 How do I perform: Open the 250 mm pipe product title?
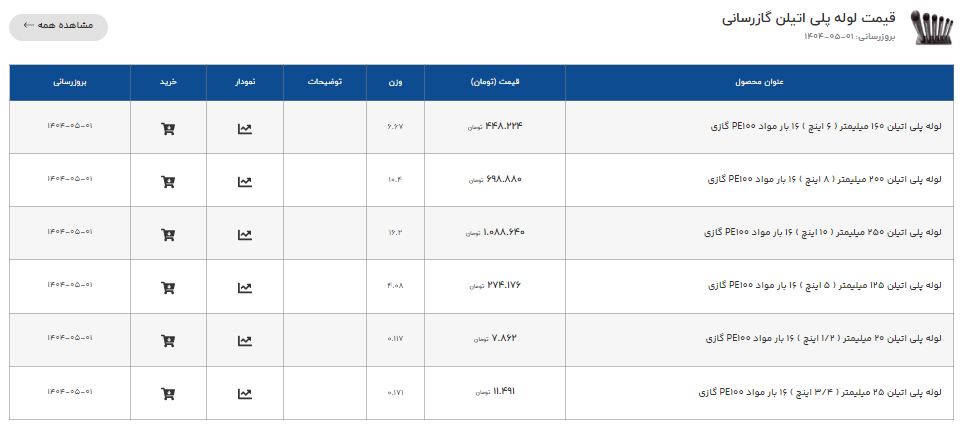823,232
